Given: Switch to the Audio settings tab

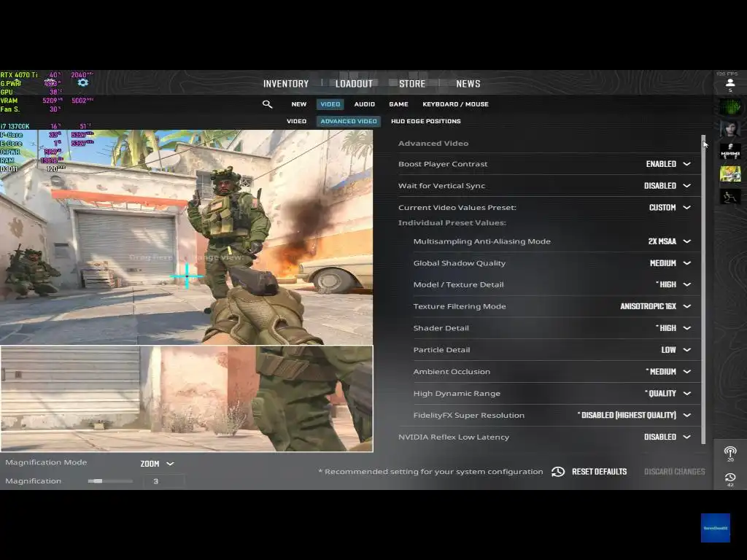Looking at the screenshot, I should tap(365, 104).
